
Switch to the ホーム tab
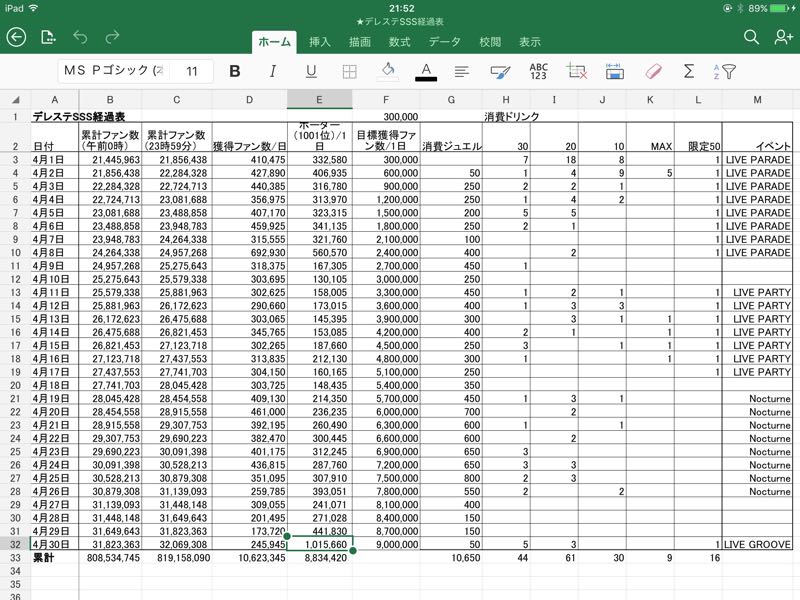click(274, 42)
